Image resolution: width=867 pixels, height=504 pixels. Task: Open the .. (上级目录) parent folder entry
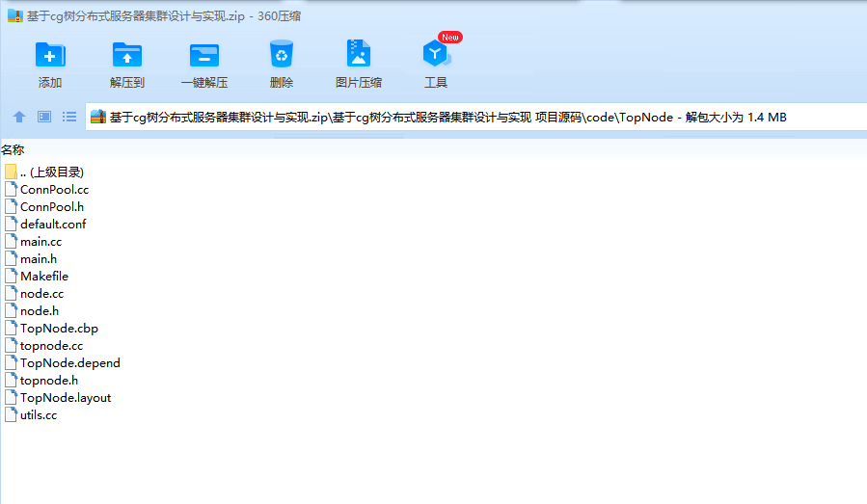pyautogui.click(x=51, y=172)
